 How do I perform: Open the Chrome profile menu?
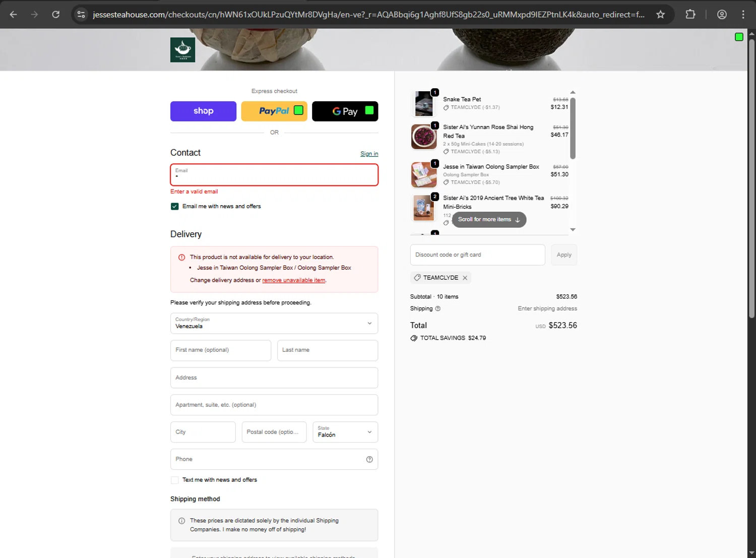722,15
